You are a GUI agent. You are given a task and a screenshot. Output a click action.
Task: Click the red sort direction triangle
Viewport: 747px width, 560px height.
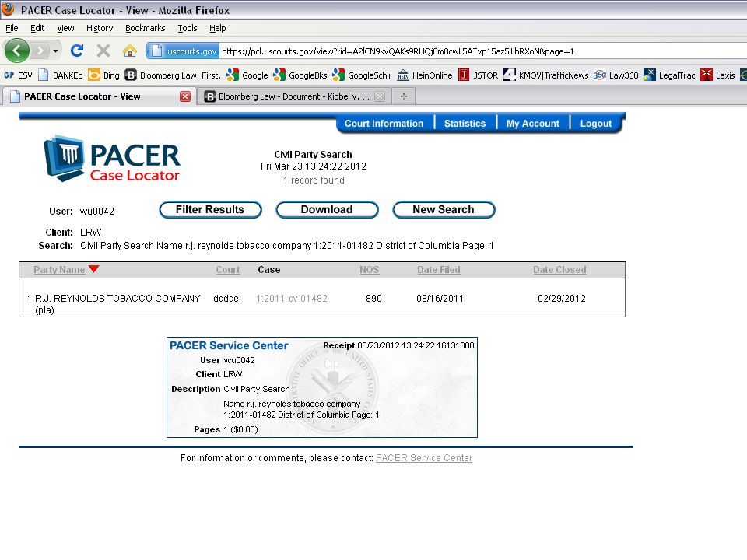pyautogui.click(x=94, y=269)
